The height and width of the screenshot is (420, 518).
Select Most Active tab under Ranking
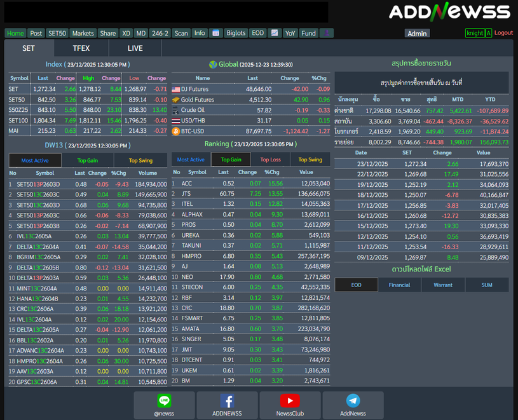pyautogui.click(x=191, y=159)
